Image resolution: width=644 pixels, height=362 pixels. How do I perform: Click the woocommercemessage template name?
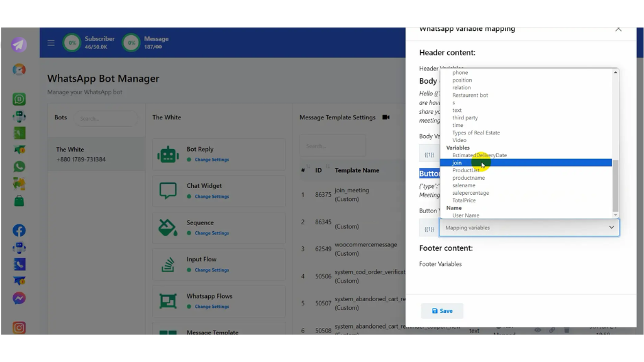(365, 244)
